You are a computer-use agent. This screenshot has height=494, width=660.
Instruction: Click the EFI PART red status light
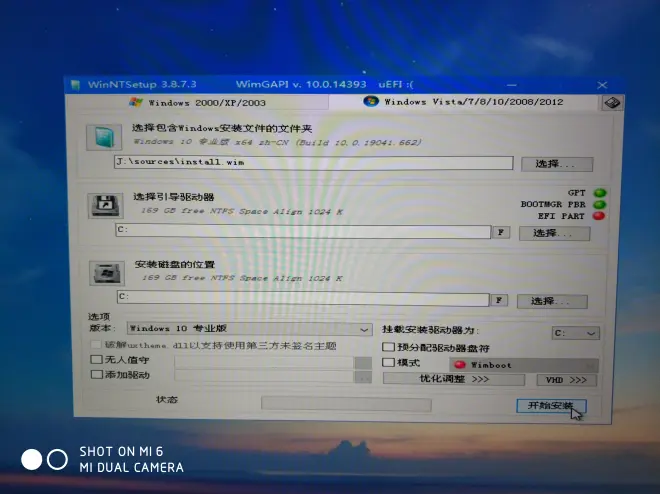(x=599, y=216)
